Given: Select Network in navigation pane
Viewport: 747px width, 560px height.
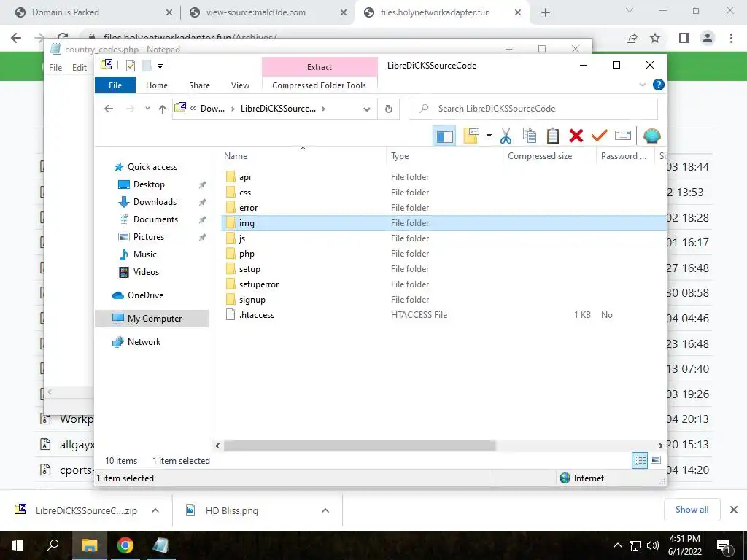Looking at the screenshot, I should pyautogui.click(x=144, y=342).
